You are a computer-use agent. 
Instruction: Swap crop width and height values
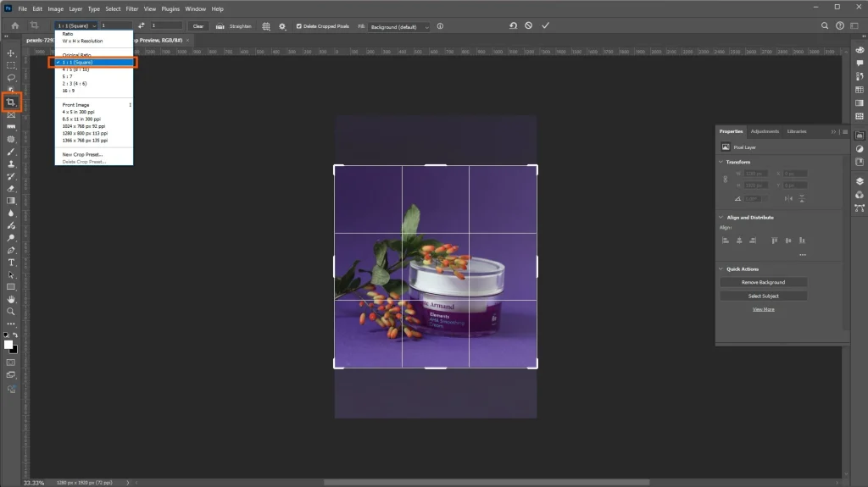[142, 25]
